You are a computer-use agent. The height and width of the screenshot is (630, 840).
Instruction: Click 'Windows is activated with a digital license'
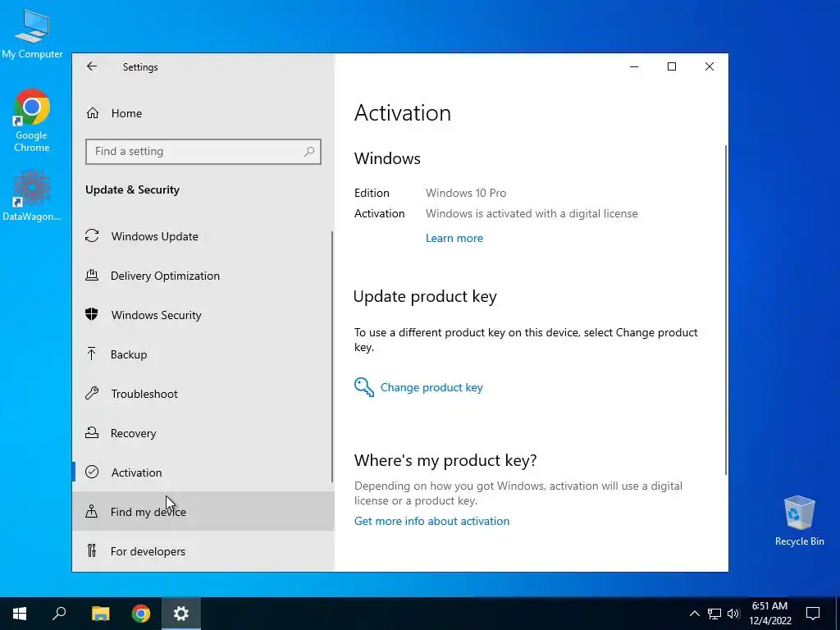click(x=532, y=213)
